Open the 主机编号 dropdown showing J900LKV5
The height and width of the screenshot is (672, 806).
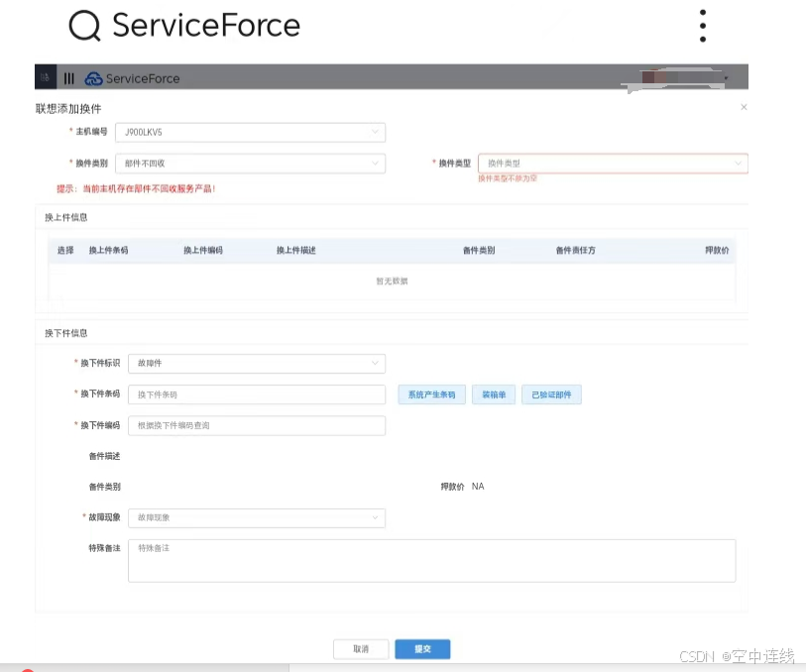[x=251, y=133]
